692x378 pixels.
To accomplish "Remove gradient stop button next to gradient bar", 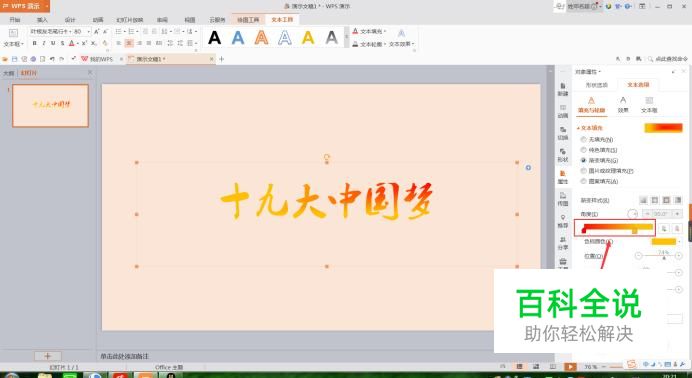I will tap(677, 228).
